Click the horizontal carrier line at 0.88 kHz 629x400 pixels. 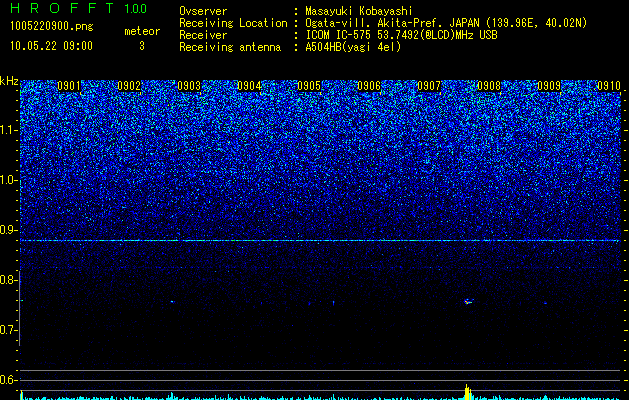320,240
